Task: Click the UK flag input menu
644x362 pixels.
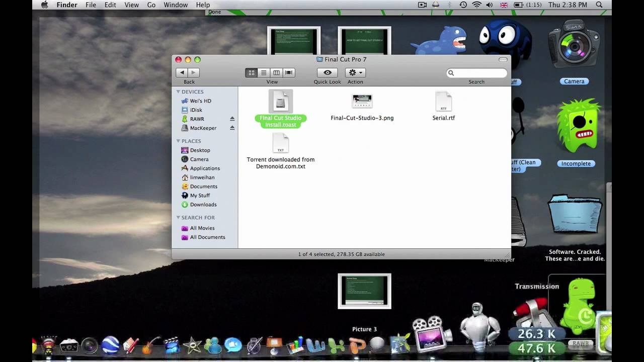Action: (x=504, y=5)
